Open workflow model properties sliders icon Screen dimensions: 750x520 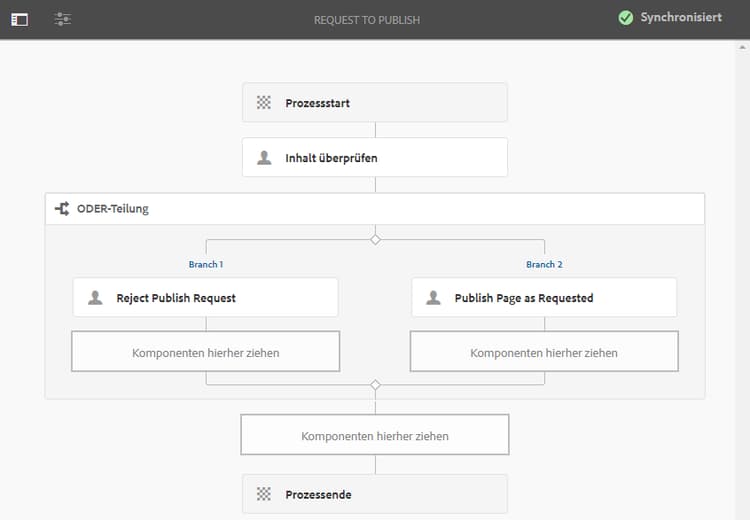[x=63, y=19]
